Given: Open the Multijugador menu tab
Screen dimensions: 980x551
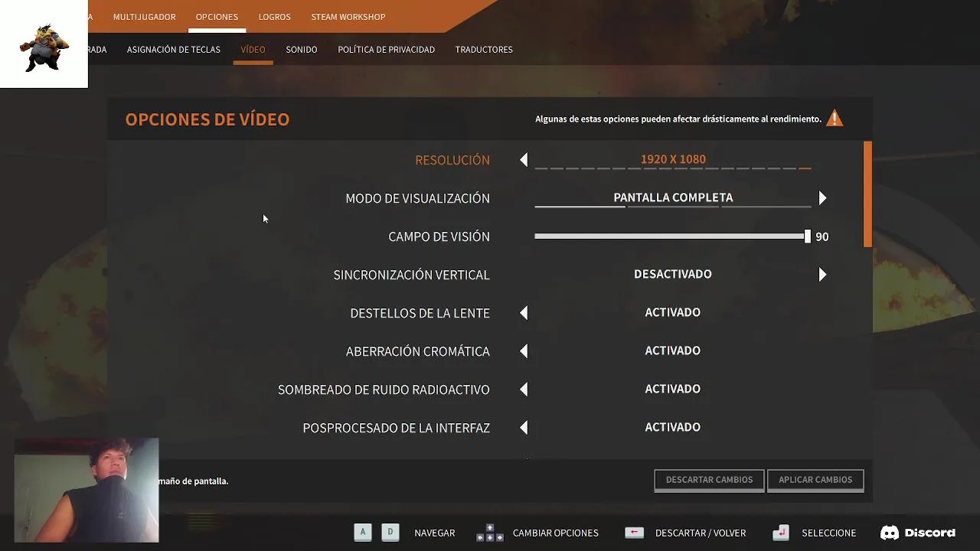Looking at the screenshot, I should (144, 17).
